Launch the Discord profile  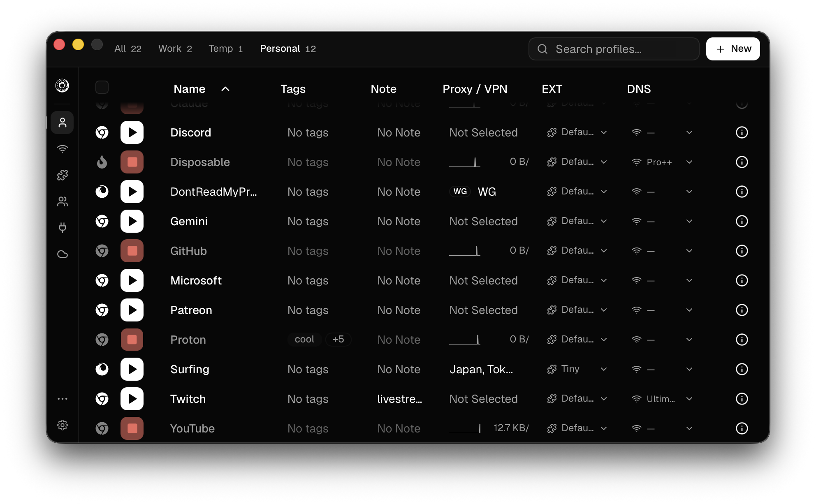132,132
